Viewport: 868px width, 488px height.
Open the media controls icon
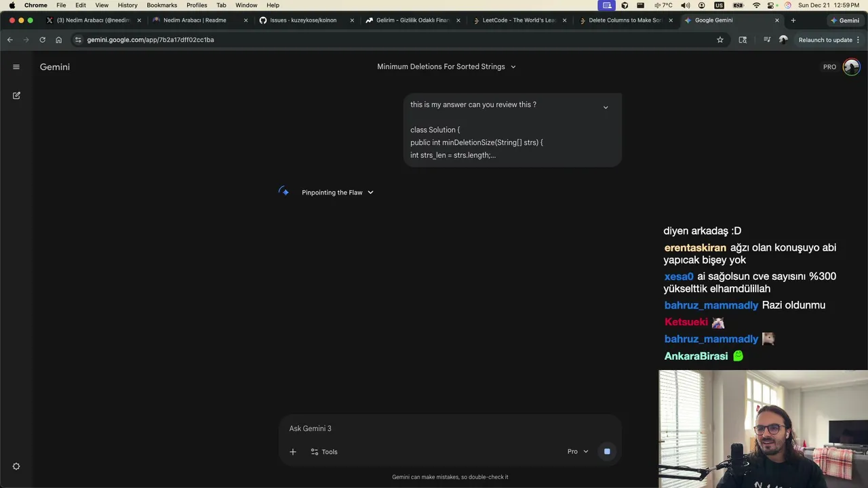click(x=767, y=40)
